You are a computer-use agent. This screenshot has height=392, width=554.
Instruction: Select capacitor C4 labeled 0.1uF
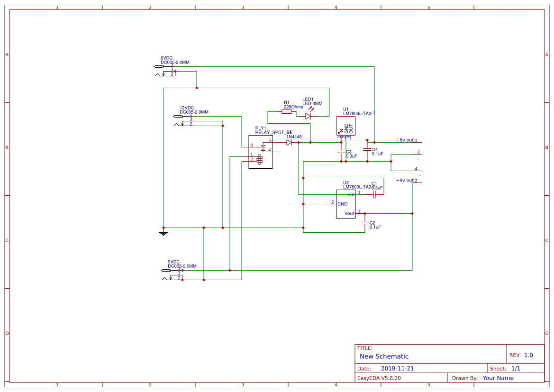366,149
